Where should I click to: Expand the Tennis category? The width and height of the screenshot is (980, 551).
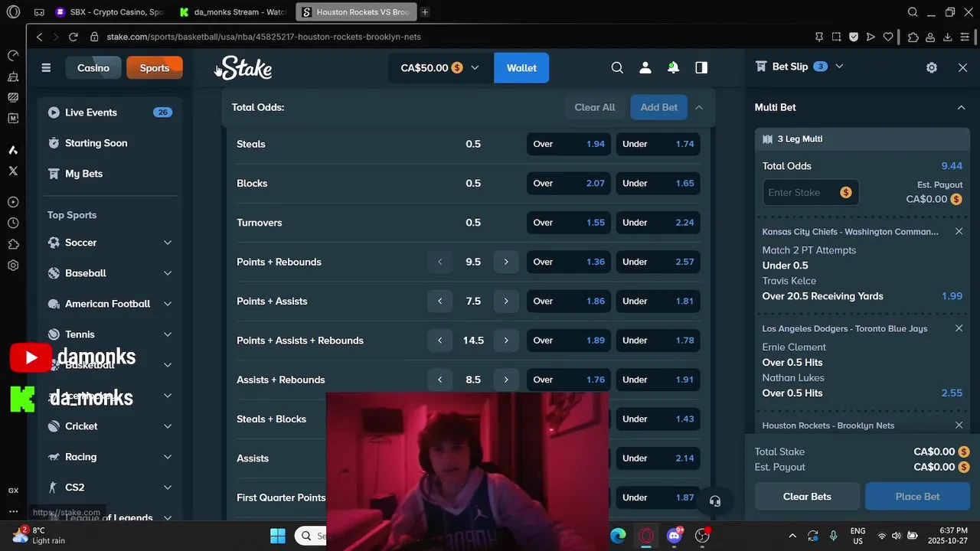click(x=167, y=334)
